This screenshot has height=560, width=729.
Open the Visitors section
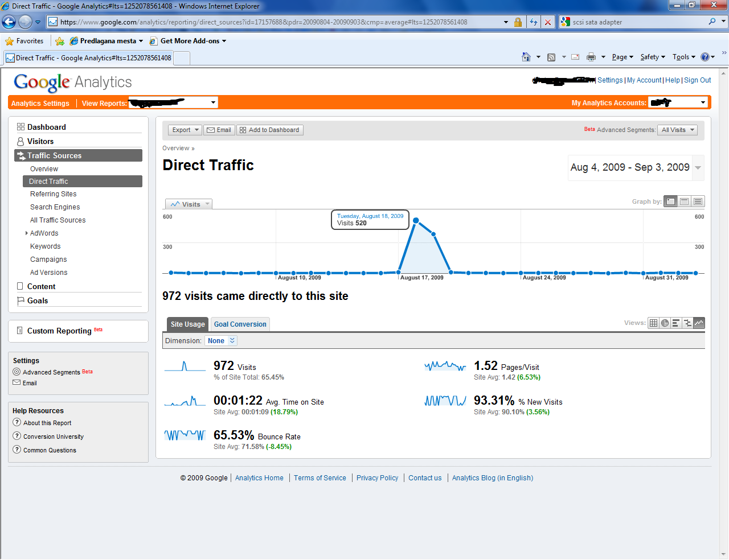(40, 141)
